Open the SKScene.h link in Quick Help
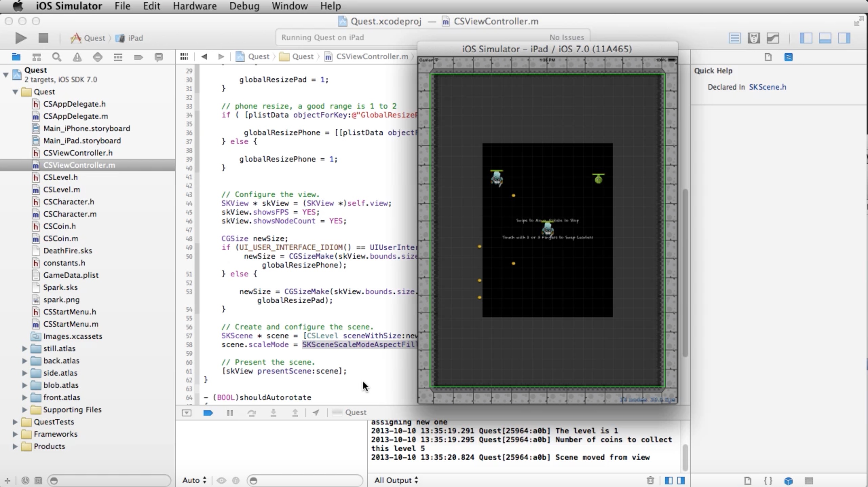Screen dimensions: 868x487 767,87
